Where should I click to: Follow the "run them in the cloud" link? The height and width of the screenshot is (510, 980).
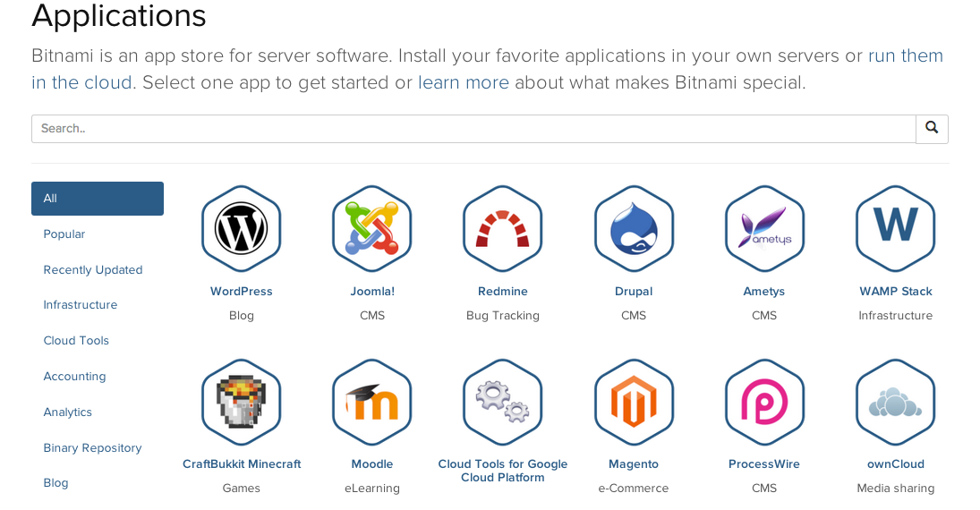906,55
